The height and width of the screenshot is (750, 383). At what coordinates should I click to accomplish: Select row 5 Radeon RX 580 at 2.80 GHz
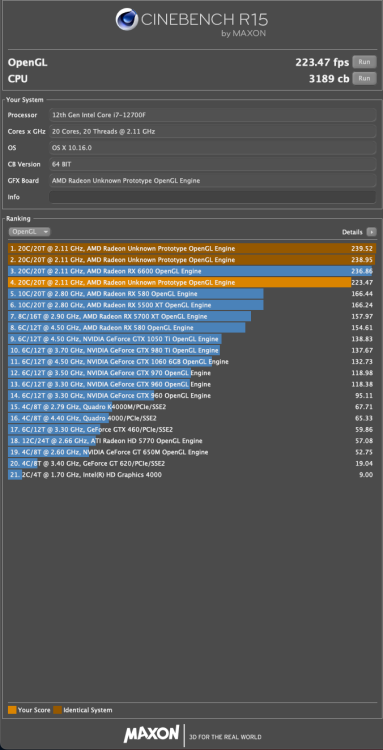pos(192,294)
